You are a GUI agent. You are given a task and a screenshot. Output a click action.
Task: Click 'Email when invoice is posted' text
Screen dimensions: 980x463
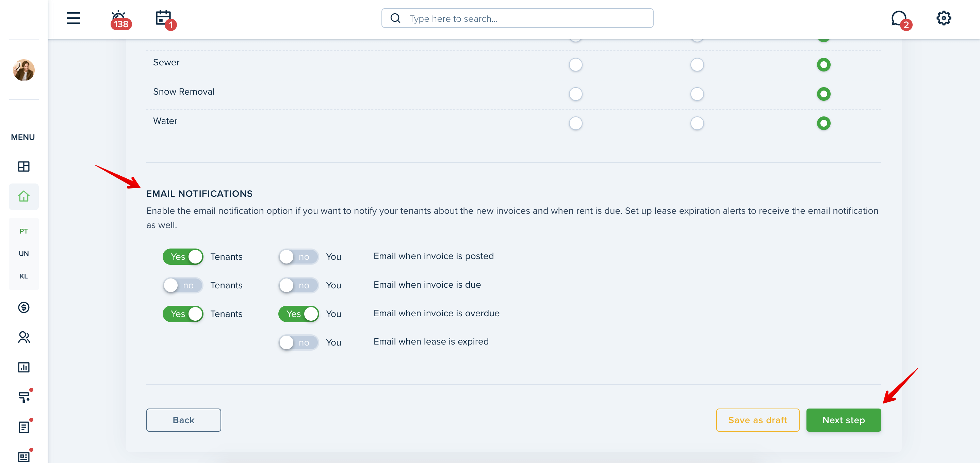coord(434,256)
